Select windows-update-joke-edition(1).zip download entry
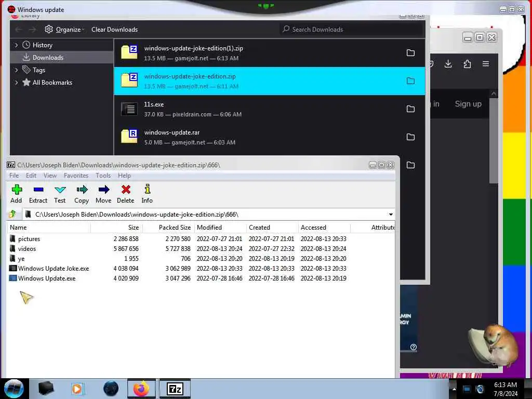The image size is (532, 399). click(x=270, y=53)
